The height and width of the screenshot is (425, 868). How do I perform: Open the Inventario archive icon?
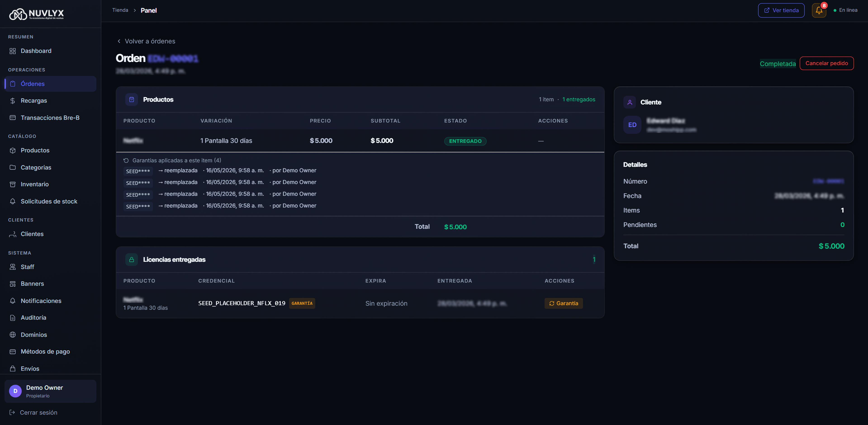pos(12,184)
